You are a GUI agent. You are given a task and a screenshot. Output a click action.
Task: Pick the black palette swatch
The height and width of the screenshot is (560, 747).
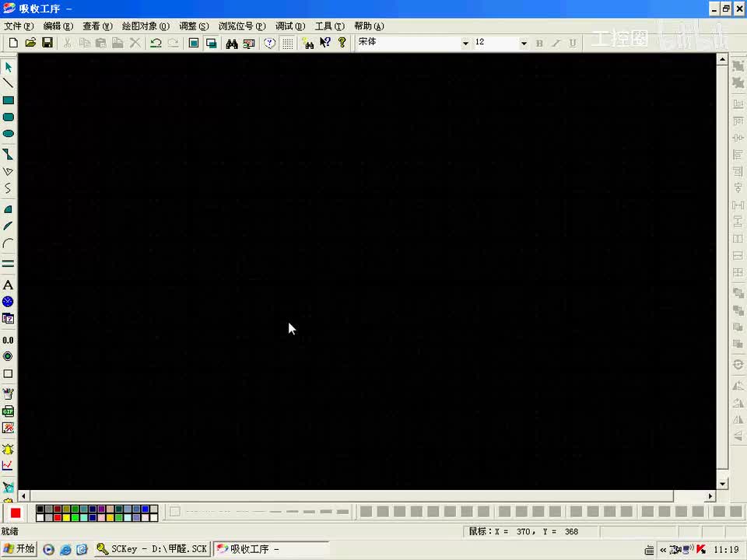(40, 509)
